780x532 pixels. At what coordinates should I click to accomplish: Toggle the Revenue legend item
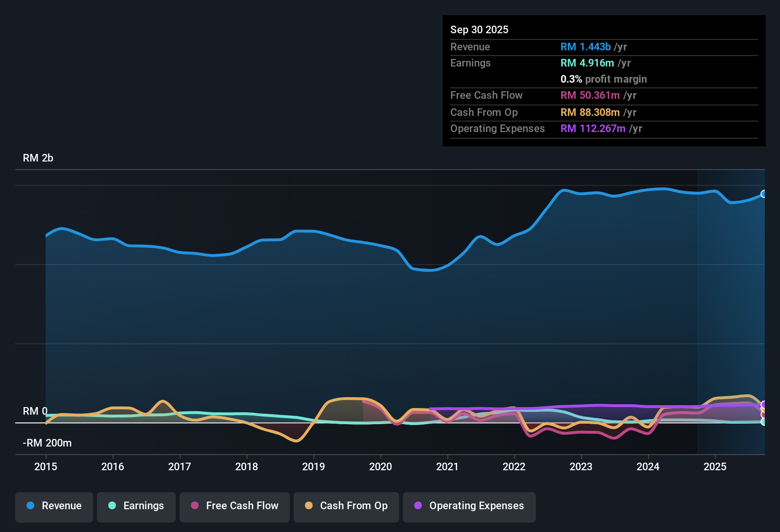click(x=54, y=506)
